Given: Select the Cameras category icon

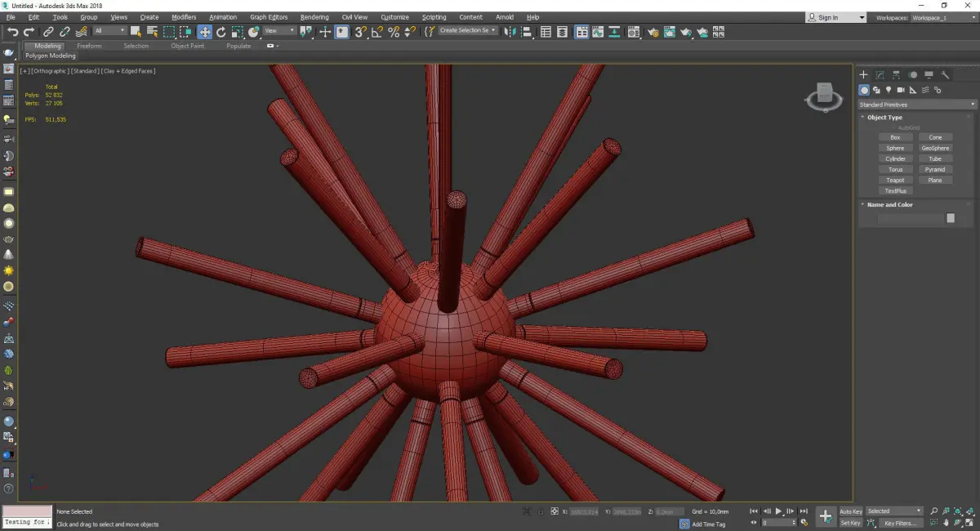Looking at the screenshot, I should click(901, 90).
